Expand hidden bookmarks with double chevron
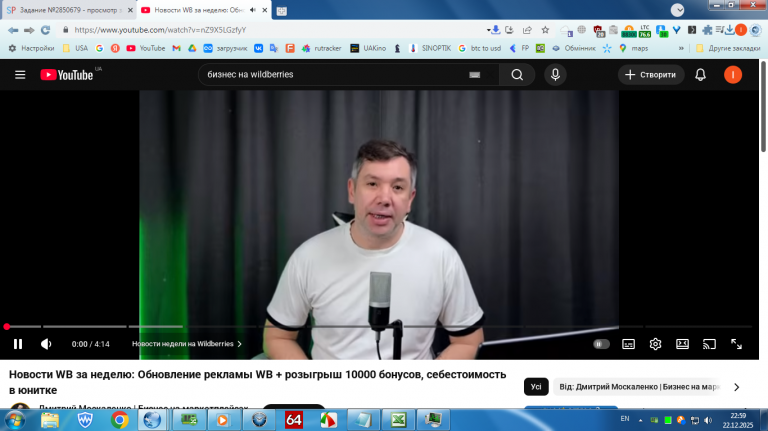The image size is (768, 431). pos(681,48)
